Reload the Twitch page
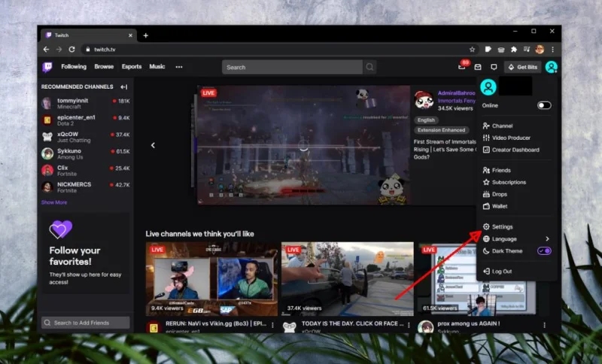Viewport: 602px width, 364px height. (x=71, y=50)
